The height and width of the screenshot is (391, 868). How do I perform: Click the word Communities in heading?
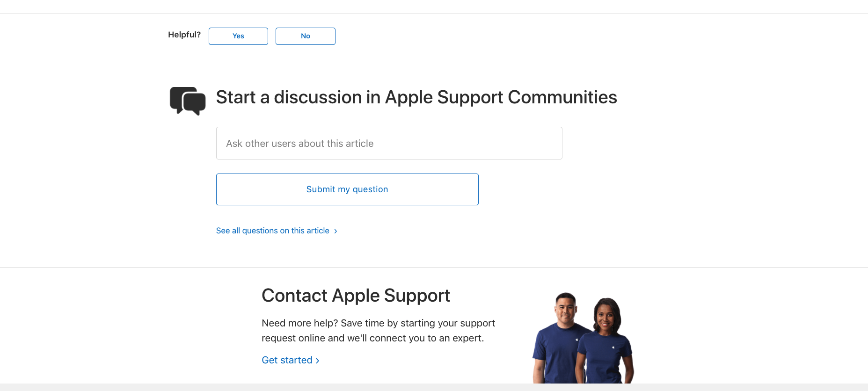pyautogui.click(x=562, y=97)
